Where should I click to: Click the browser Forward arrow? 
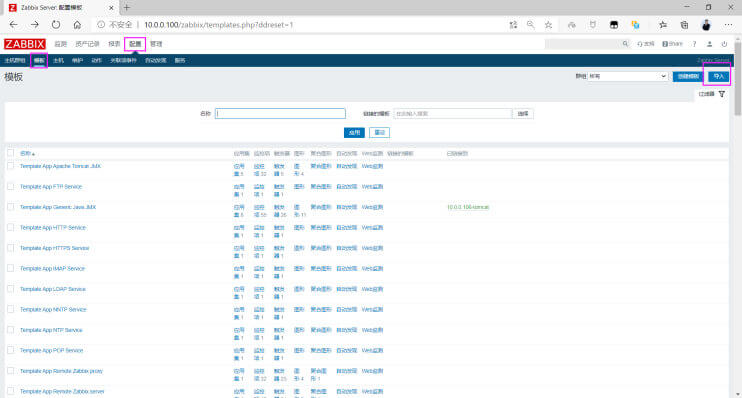coord(35,25)
